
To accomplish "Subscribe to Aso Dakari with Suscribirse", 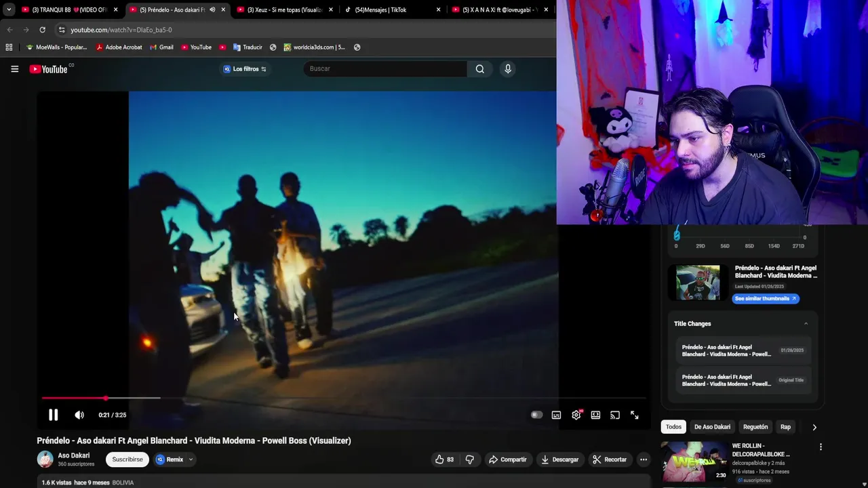I will point(127,460).
